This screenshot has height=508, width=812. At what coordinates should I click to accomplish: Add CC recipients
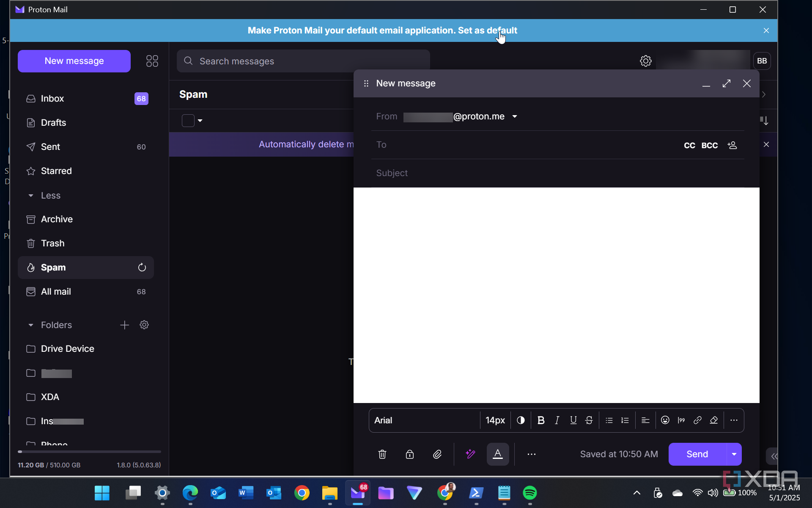coord(689,145)
